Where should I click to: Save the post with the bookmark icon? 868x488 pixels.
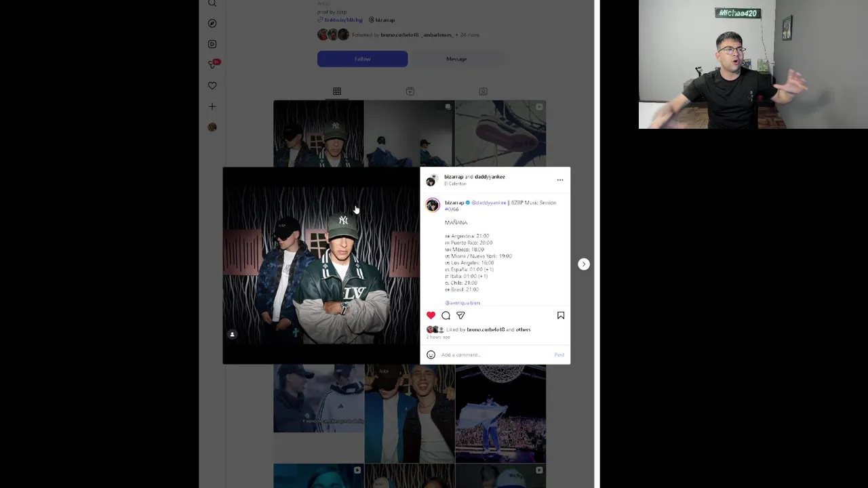point(561,315)
